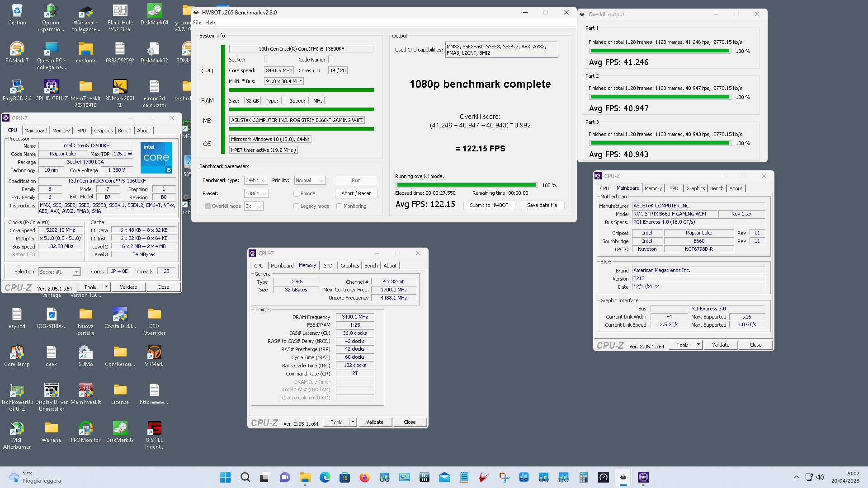Screen dimensions: 868x488
Task: Launch MSI Afterburner desktop icon
Action: [x=17, y=436]
